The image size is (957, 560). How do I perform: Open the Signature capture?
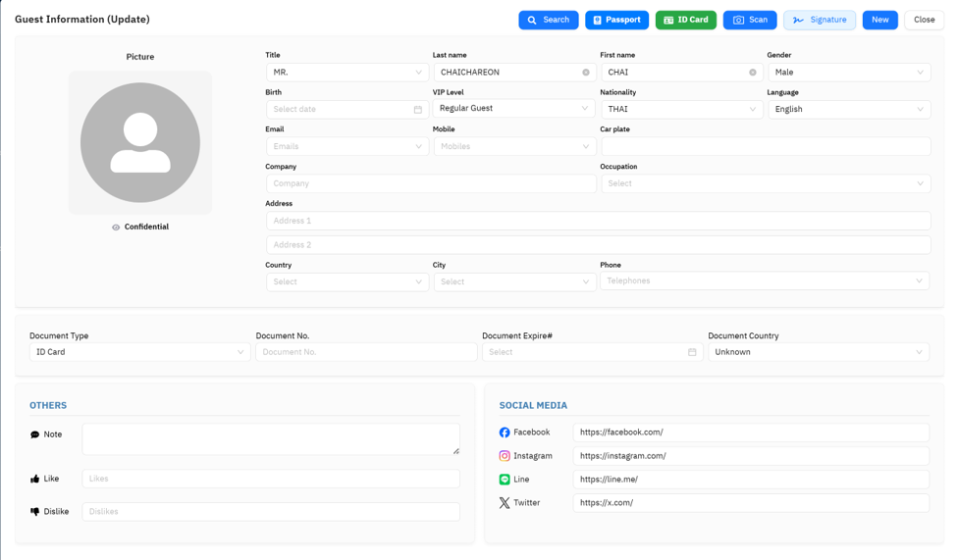819,21
